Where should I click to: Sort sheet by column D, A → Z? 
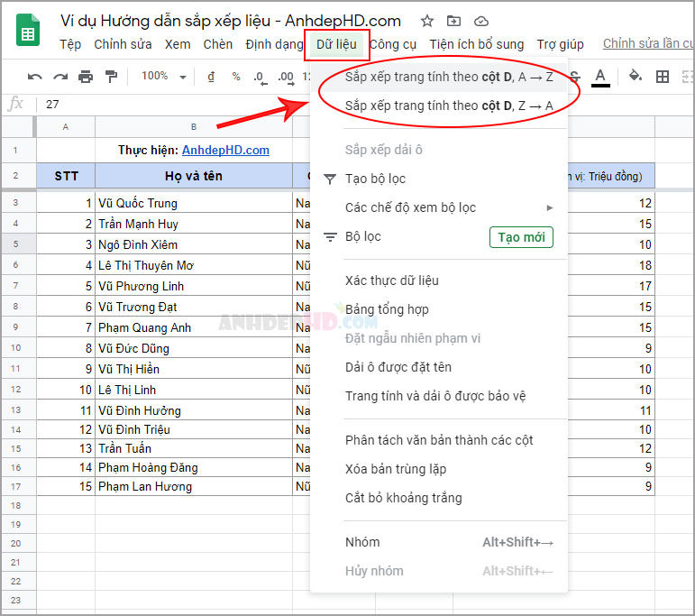click(x=439, y=78)
